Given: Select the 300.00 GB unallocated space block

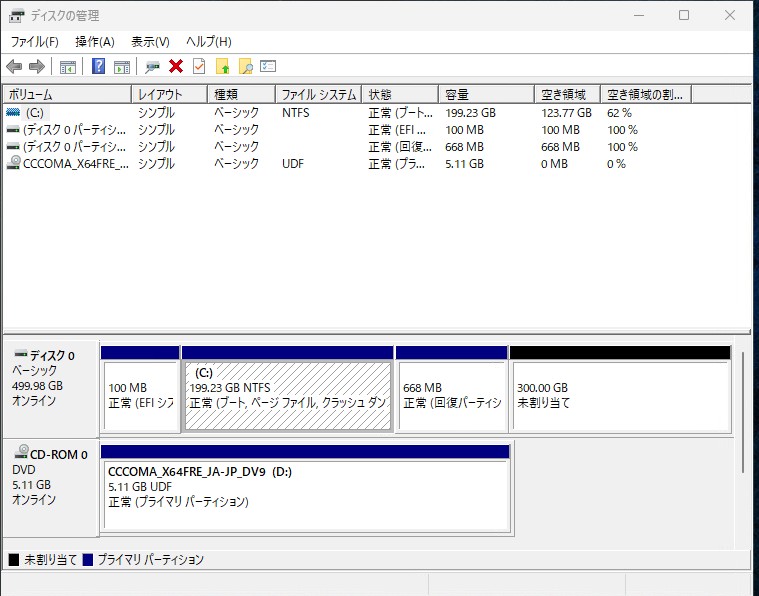Looking at the screenshot, I should coord(620,388).
